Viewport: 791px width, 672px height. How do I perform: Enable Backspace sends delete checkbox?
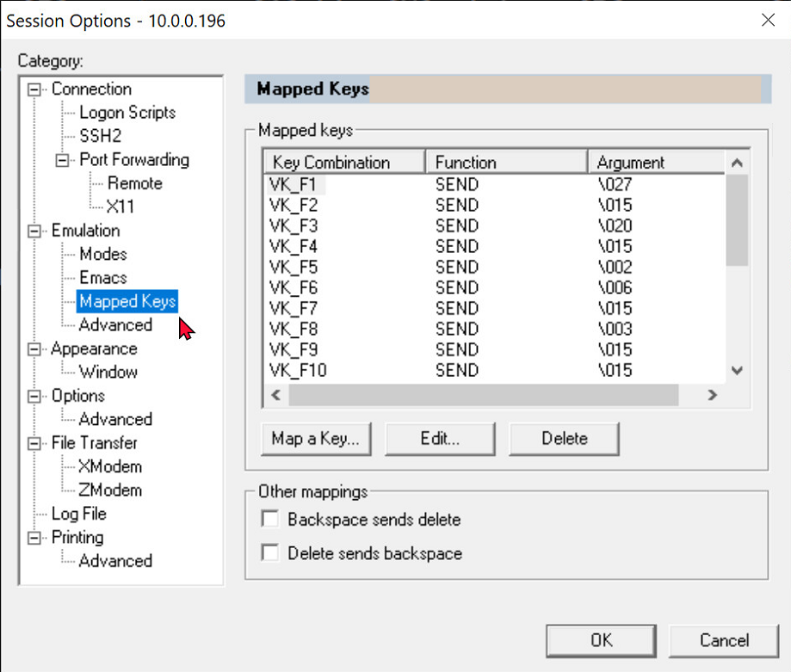271,520
